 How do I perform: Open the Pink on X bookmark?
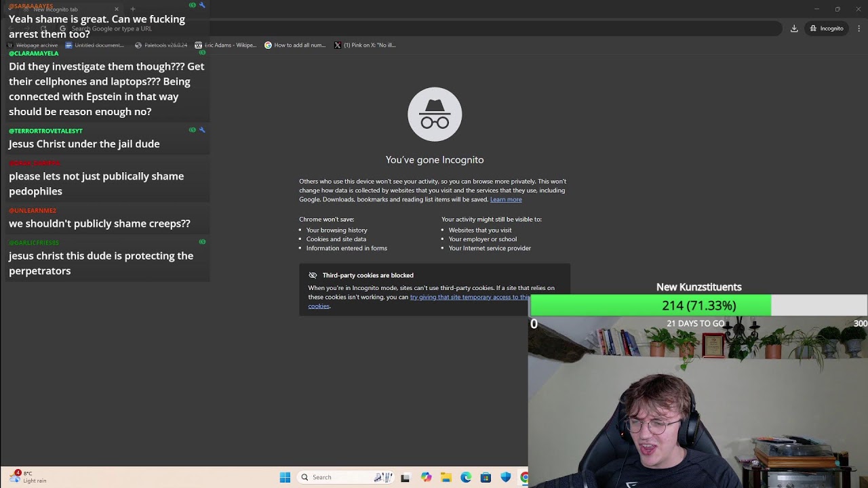pyautogui.click(x=365, y=45)
